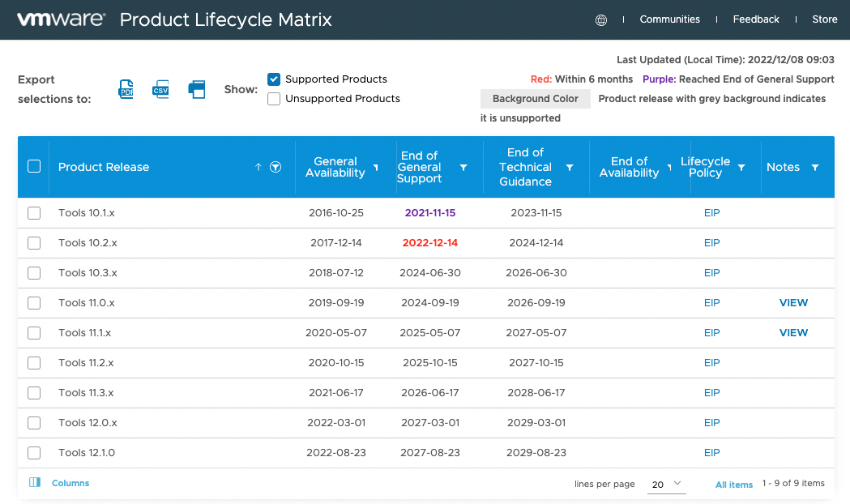Open Product Release column filter
The height and width of the screenshot is (504, 850).
point(276,167)
